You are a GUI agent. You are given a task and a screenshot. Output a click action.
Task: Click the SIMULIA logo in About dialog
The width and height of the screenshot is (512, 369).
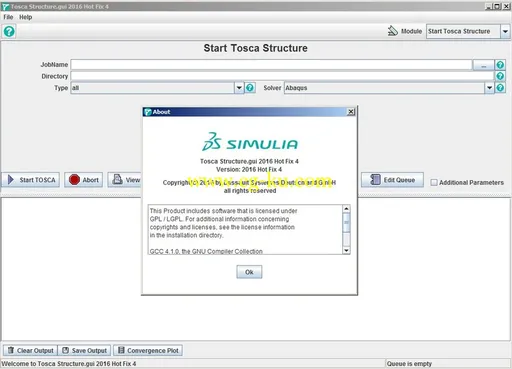pos(250,142)
